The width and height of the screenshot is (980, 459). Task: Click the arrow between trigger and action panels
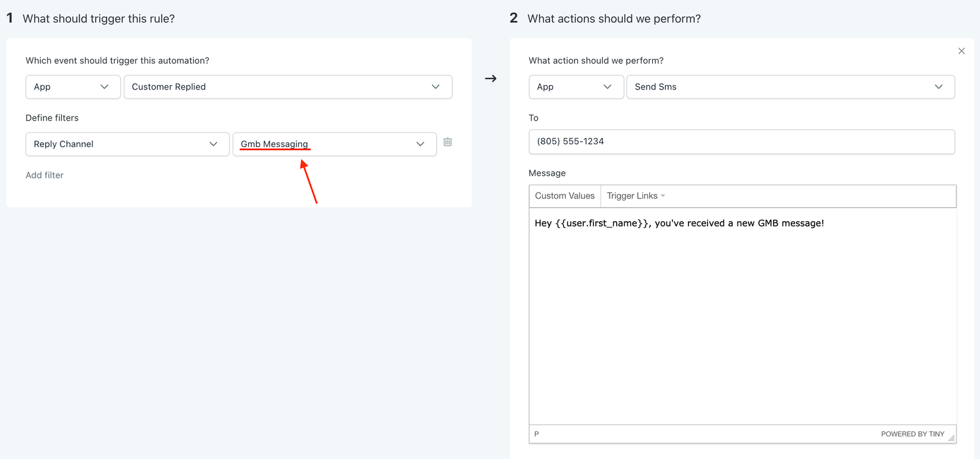491,78
